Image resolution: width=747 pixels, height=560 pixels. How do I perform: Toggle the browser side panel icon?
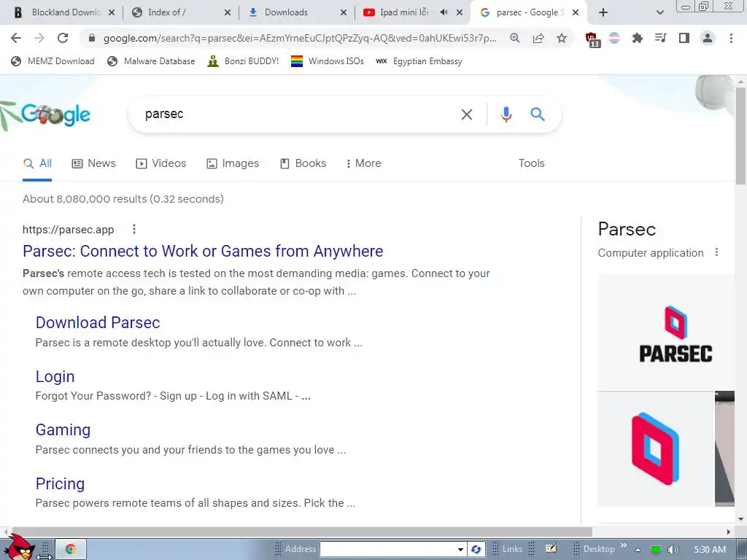684,38
